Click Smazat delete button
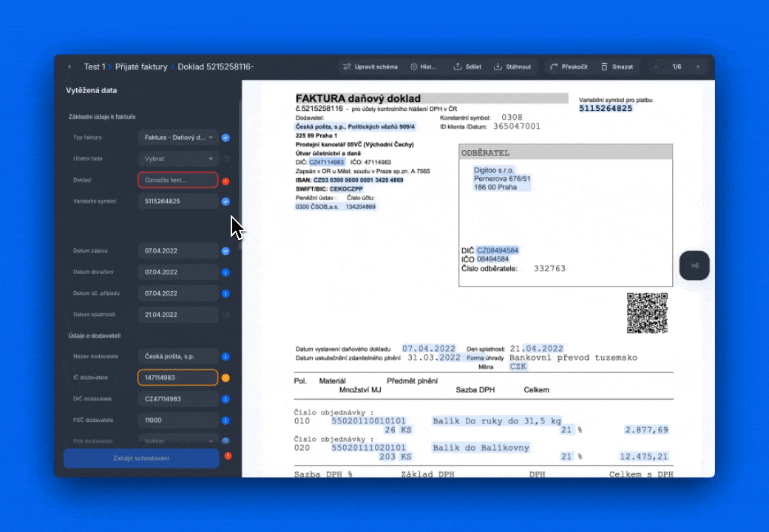Viewport: 769px width, 532px height. (617, 66)
